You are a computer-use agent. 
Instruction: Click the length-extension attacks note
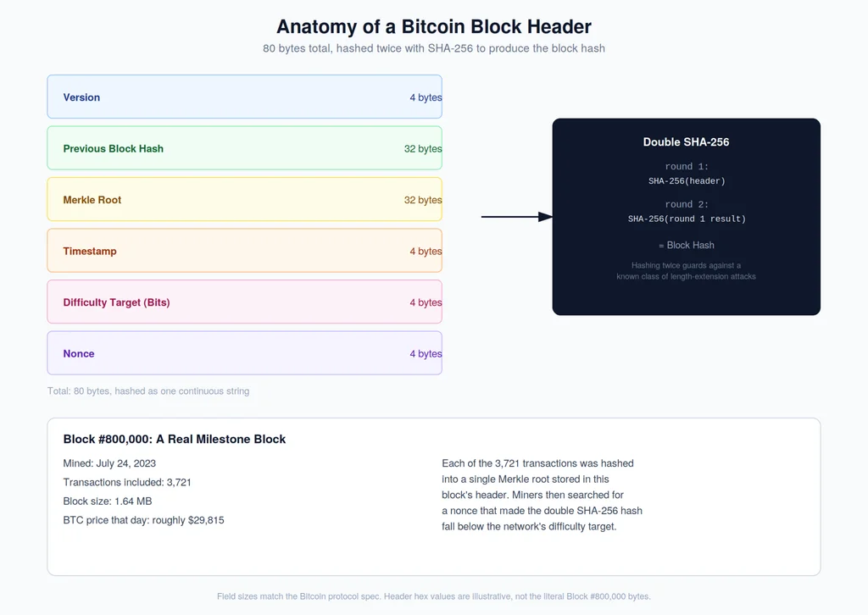coord(686,271)
